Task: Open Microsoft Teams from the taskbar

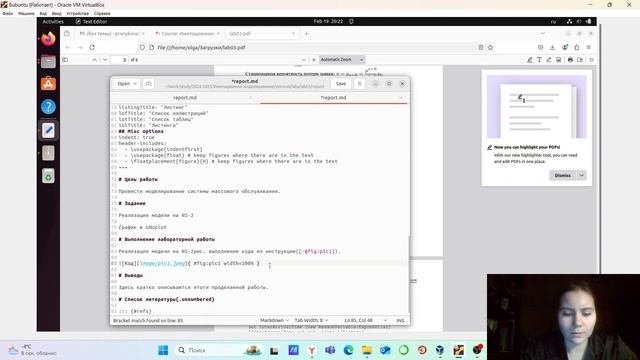Action: click(x=330, y=350)
